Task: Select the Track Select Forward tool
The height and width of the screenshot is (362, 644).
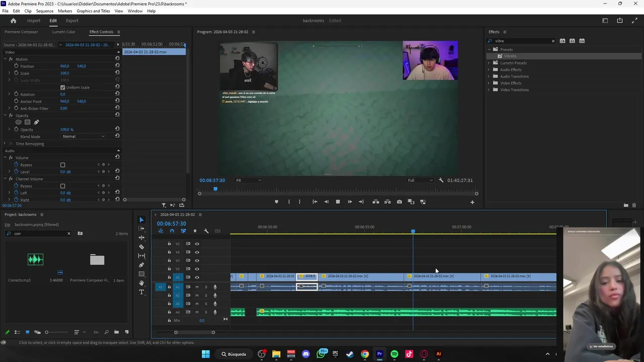Action: pyautogui.click(x=141, y=229)
